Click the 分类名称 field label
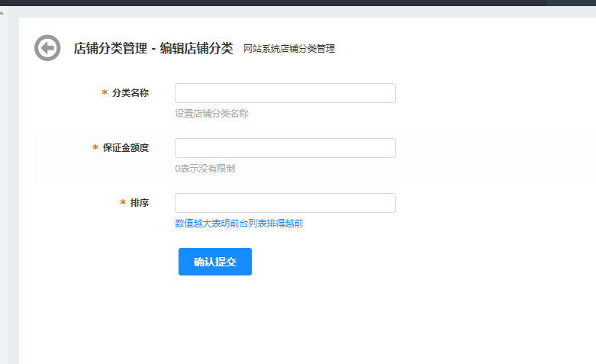The image size is (596, 364). pyautogui.click(x=130, y=93)
